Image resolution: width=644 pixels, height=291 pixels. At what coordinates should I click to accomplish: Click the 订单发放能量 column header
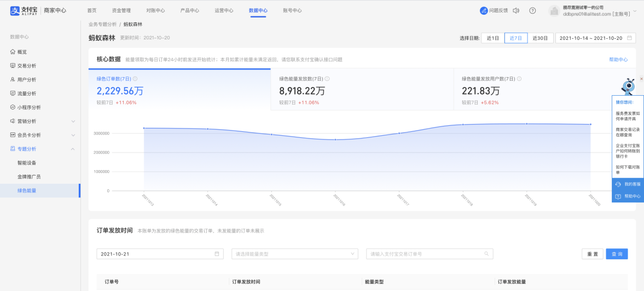[512, 282]
